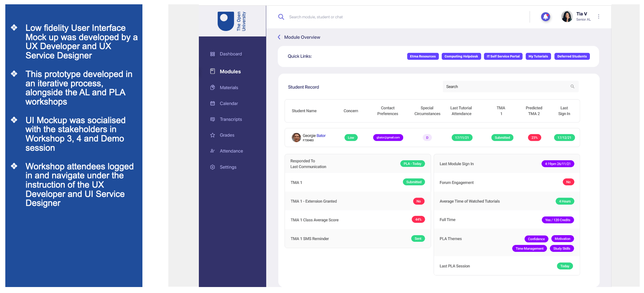Click the Open University logo
Image resolution: width=644 pixels, height=293 pixels.
click(x=232, y=21)
